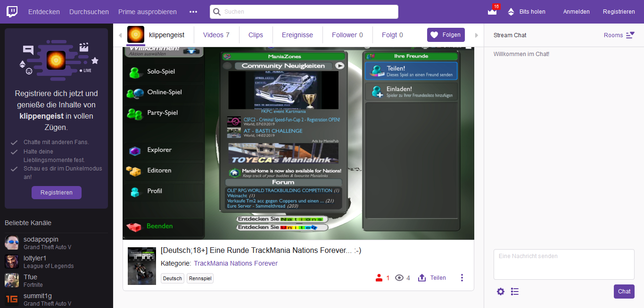Image resolution: width=644 pixels, height=308 pixels.
Task: Open Durchsuchen in the top navigation
Action: click(89, 12)
